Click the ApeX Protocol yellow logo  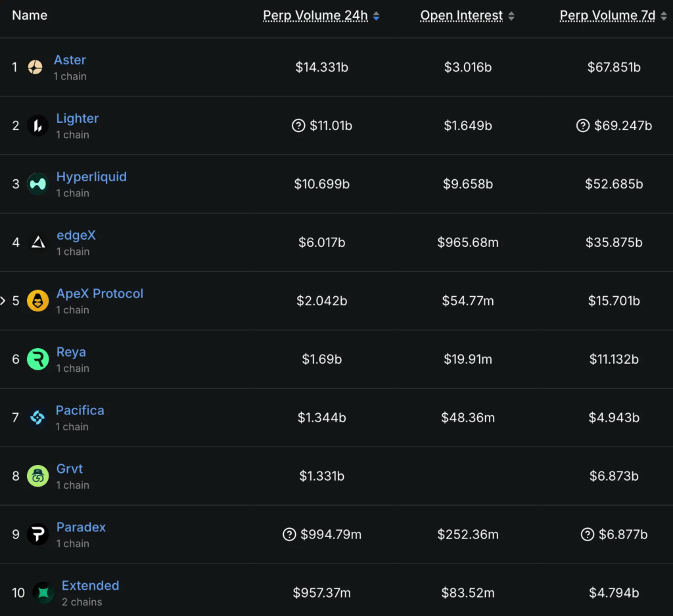point(38,301)
